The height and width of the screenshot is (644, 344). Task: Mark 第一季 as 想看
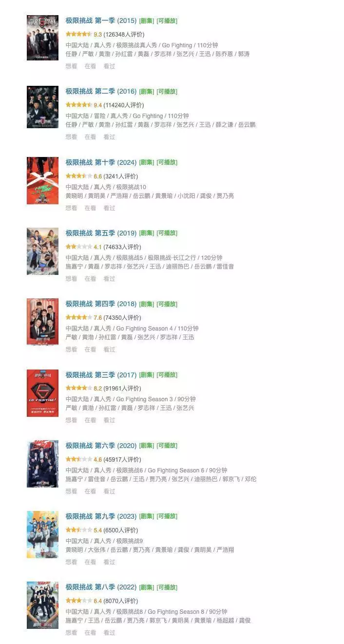click(71, 66)
